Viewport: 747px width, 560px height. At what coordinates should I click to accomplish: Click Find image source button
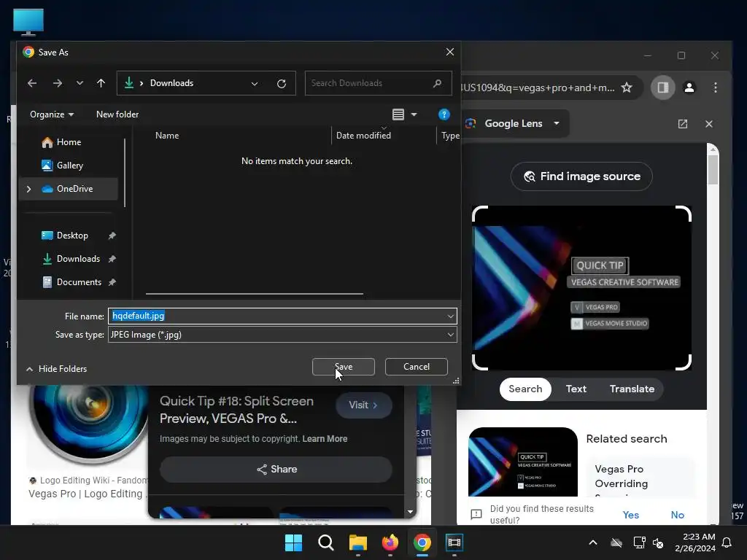point(581,176)
